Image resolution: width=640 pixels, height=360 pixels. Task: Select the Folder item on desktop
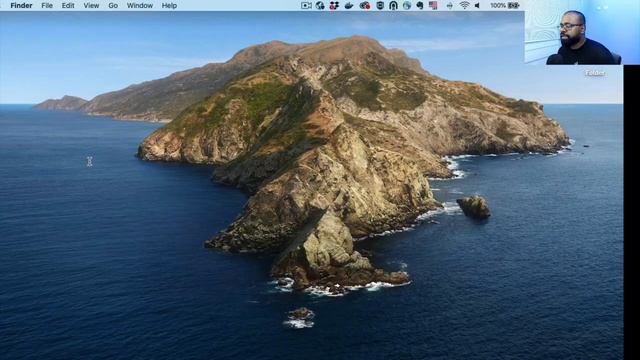tap(595, 73)
